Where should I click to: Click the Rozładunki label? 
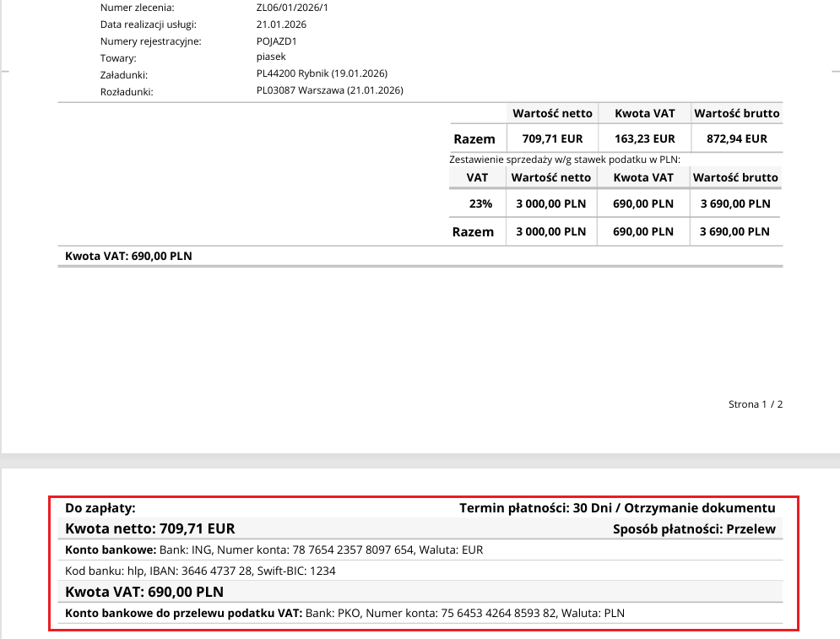[x=127, y=92]
